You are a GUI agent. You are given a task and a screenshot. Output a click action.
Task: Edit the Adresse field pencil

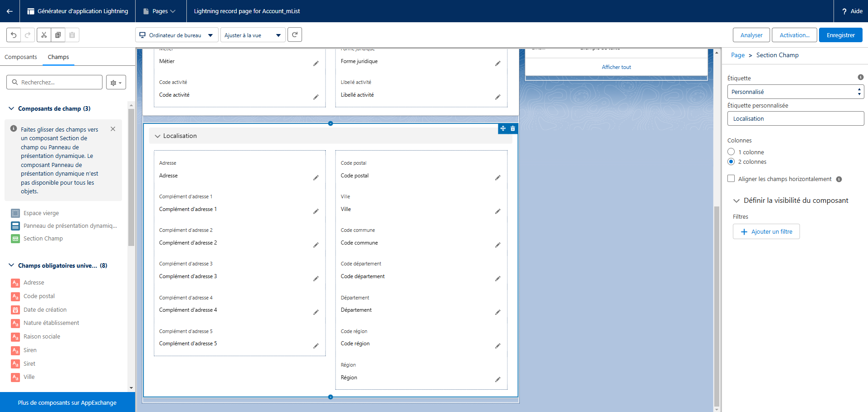(x=316, y=177)
